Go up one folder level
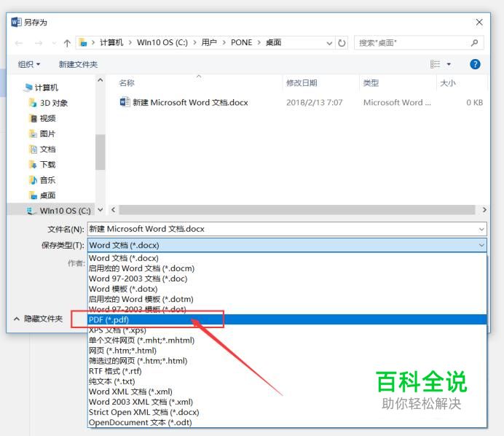The height and width of the screenshot is (436, 504). click(x=67, y=43)
